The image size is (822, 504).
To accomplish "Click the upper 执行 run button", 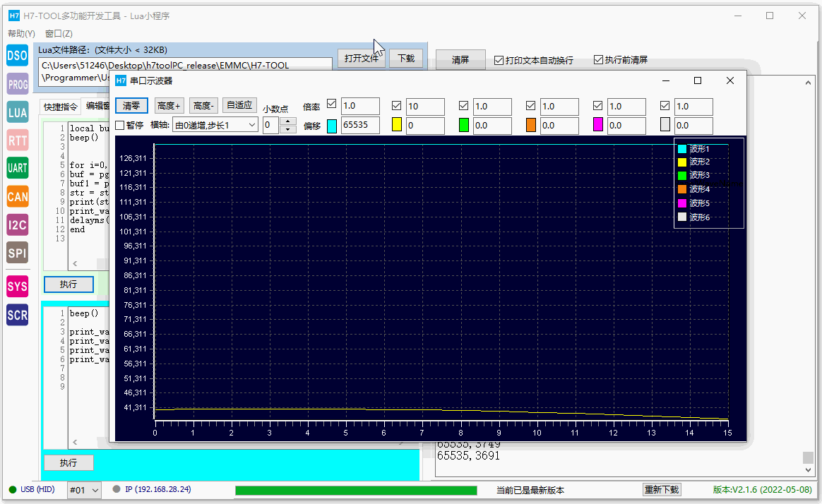I will [x=68, y=284].
